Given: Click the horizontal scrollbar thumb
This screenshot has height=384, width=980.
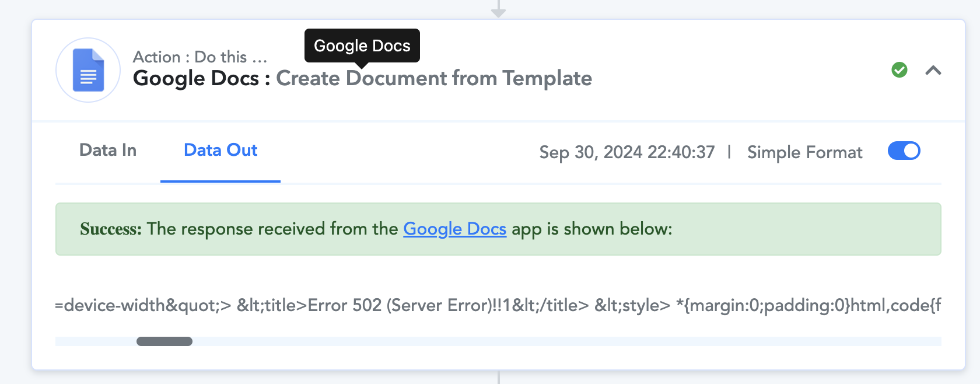Looking at the screenshot, I should pos(164,341).
